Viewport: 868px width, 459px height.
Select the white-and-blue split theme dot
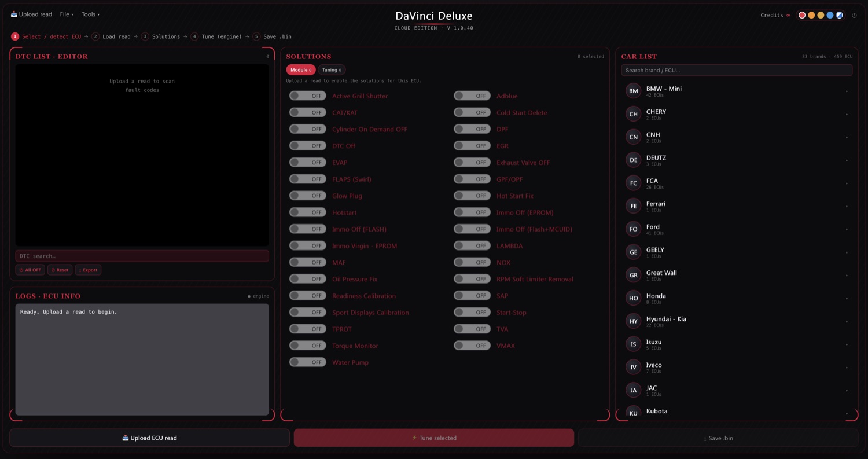[839, 16]
